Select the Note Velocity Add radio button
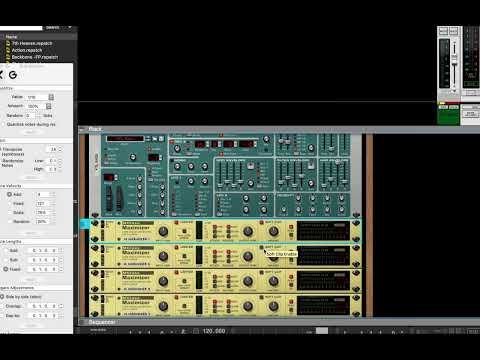Image resolution: width=480 pixels, height=360 pixels. click(x=9, y=194)
